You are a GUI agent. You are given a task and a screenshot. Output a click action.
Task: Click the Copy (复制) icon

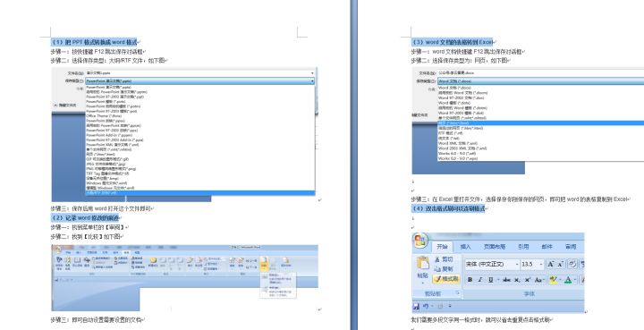(437, 269)
